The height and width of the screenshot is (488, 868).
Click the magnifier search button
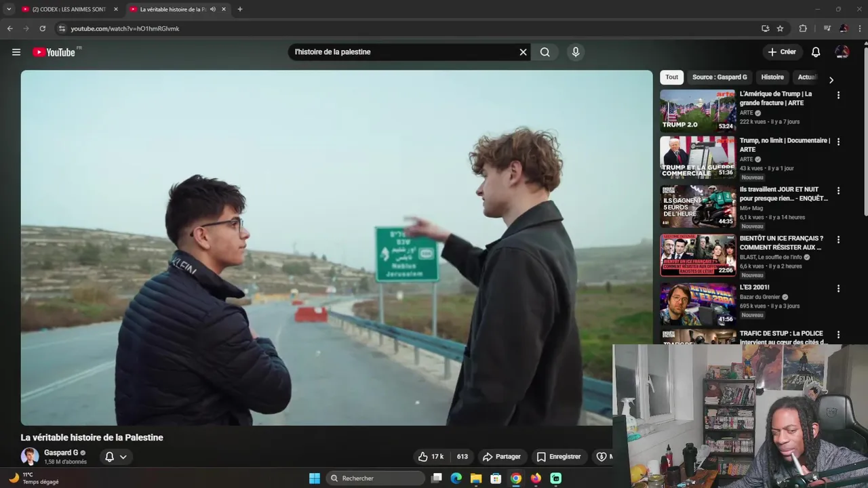pyautogui.click(x=545, y=52)
